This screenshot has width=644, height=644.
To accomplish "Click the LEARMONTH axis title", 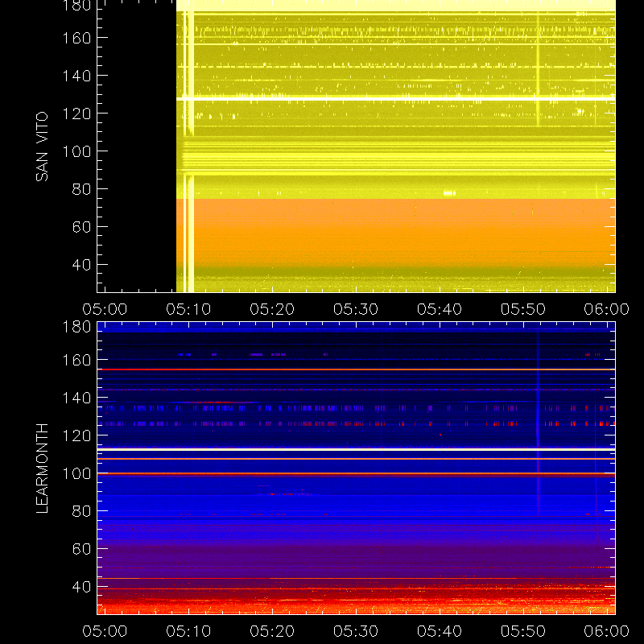I will [42, 469].
